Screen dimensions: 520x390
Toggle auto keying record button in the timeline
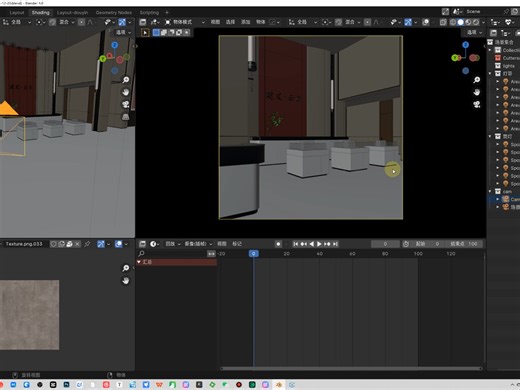click(x=278, y=244)
